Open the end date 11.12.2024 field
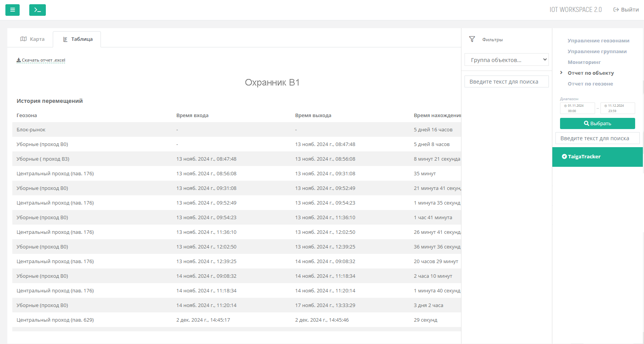The width and height of the screenshot is (644, 344). [x=618, y=108]
